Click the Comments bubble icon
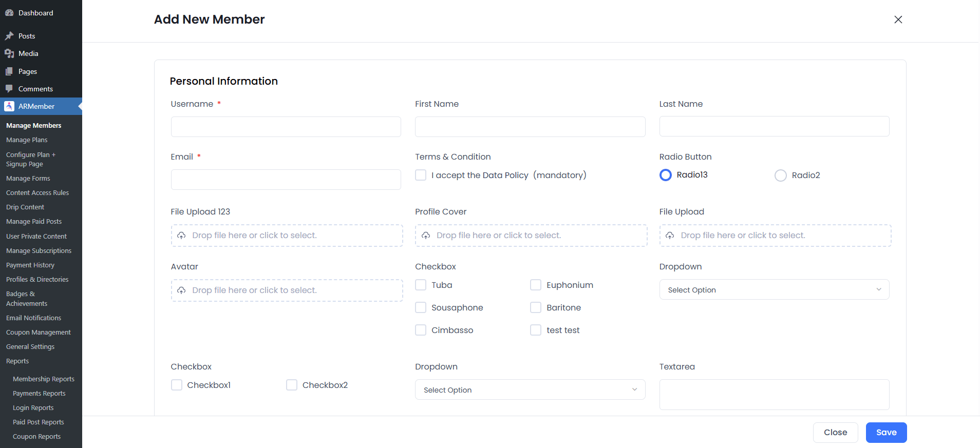980x448 pixels. (9, 89)
